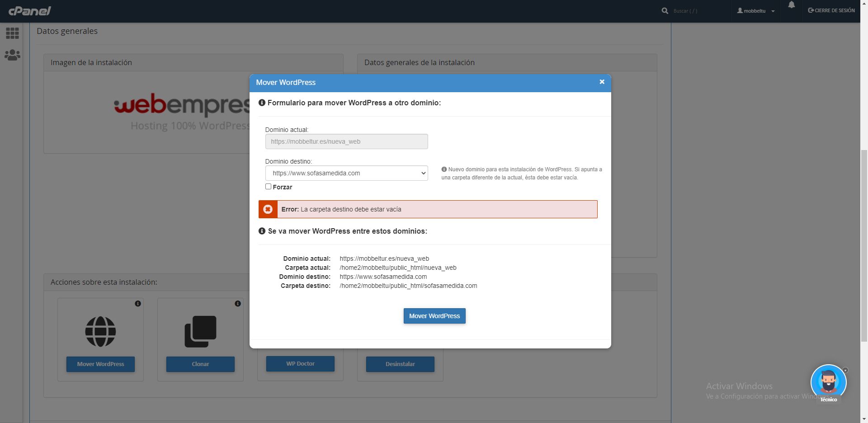Screen dimensions: 868x423
Task: Click the globe icon above Mover WordPress
Action: tap(100, 331)
